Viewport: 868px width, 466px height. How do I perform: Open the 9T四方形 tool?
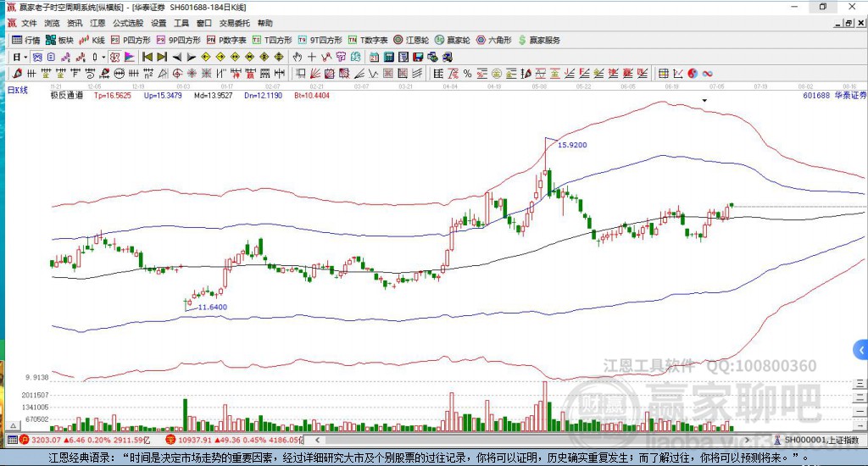click(320, 40)
